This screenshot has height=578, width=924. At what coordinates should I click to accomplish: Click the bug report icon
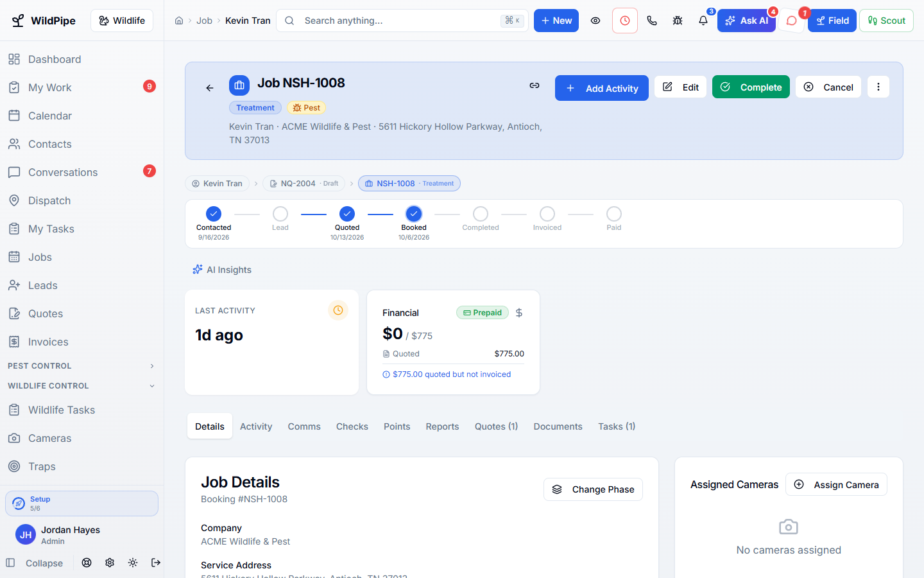678,21
